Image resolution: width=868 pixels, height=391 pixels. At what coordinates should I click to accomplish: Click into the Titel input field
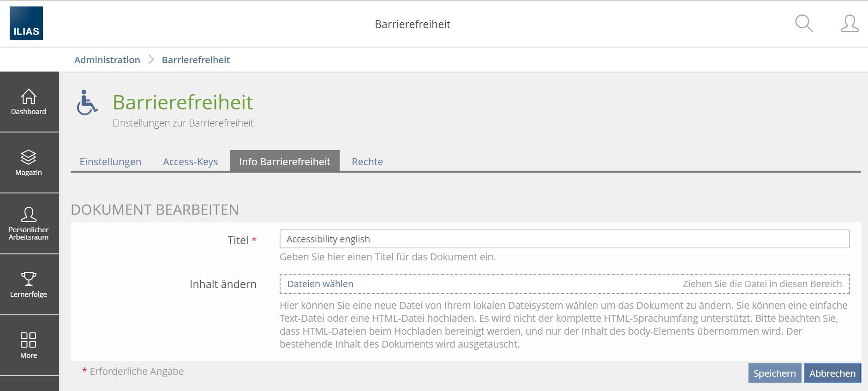(x=564, y=239)
